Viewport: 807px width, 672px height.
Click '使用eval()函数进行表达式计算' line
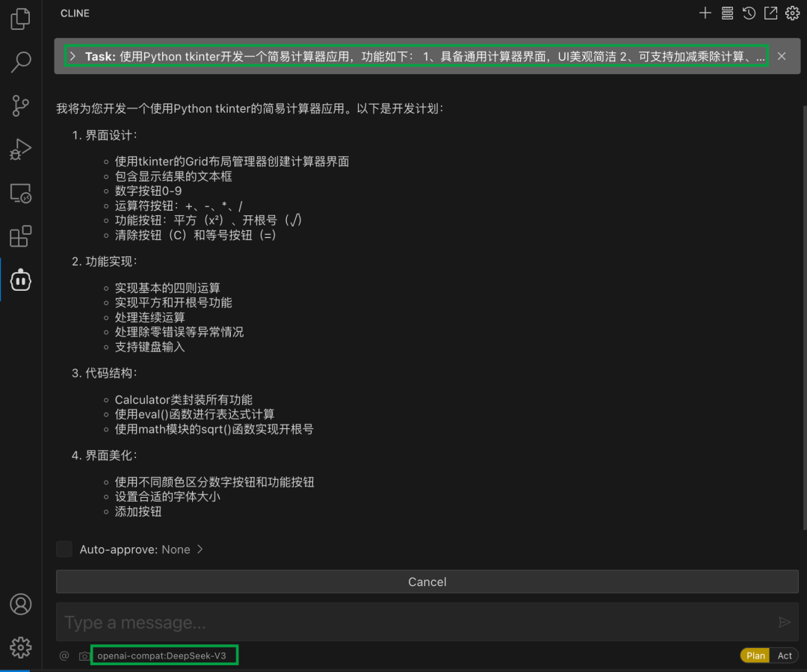coord(194,415)
